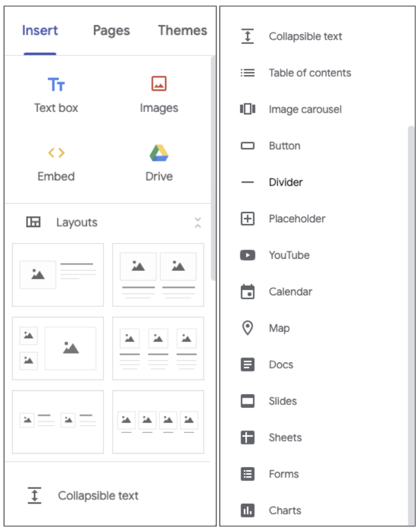Image resolution: width=420 pixels, height=531 pixels.
Task: Select Table of contents text
Action: [x=310, y=73]
